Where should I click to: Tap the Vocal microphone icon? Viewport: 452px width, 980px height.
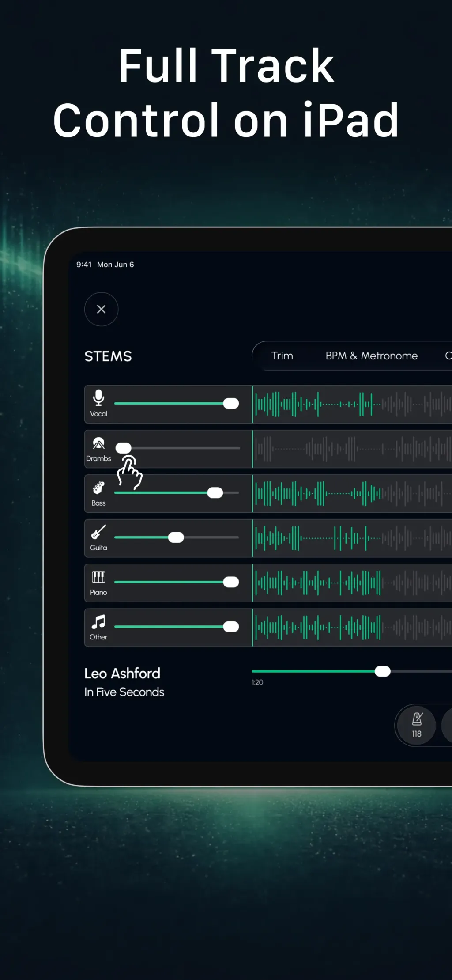pyautogui.click(x=98, y=397)
